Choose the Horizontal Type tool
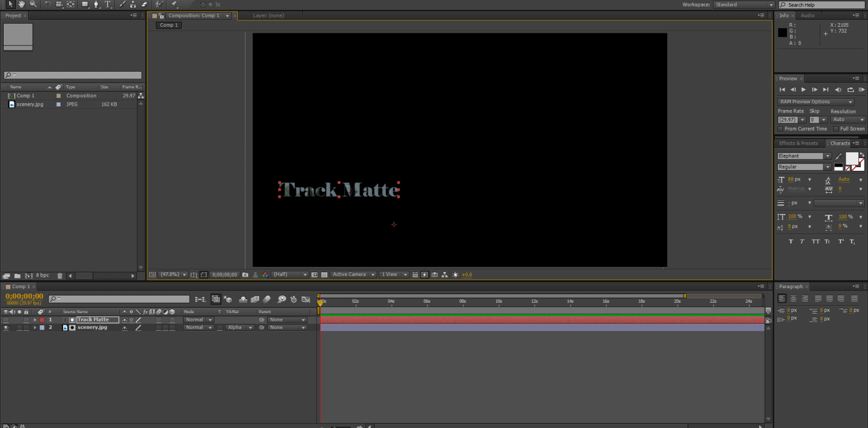 click(108, 4)
